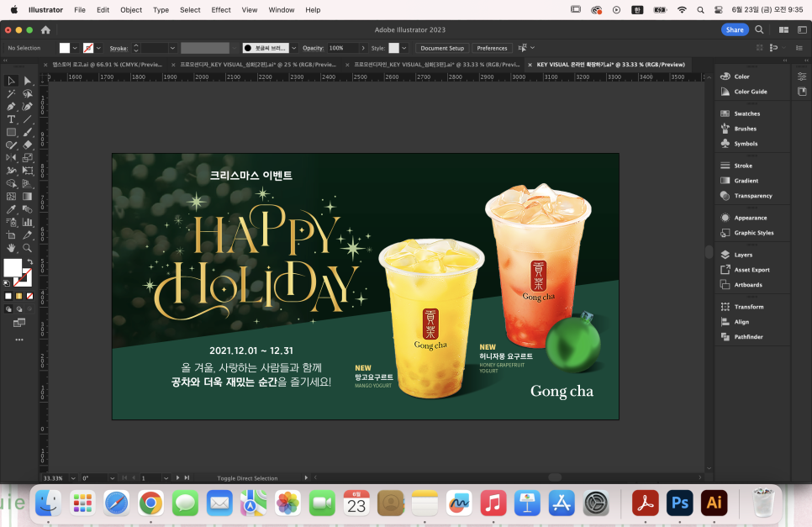Change Screen Mode button

coord(19,323)
